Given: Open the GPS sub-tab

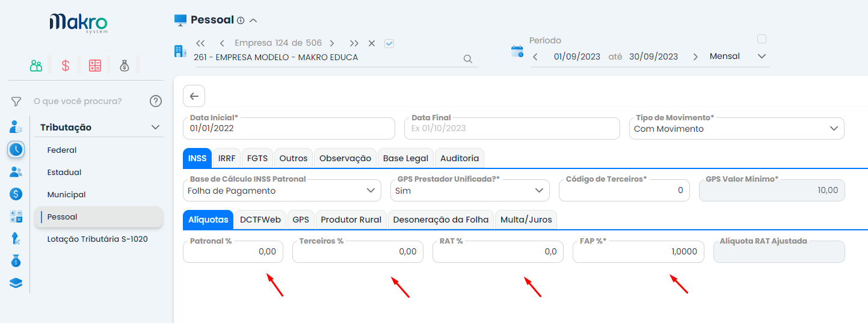Looking at the screenshot, I should pos(301,220).
